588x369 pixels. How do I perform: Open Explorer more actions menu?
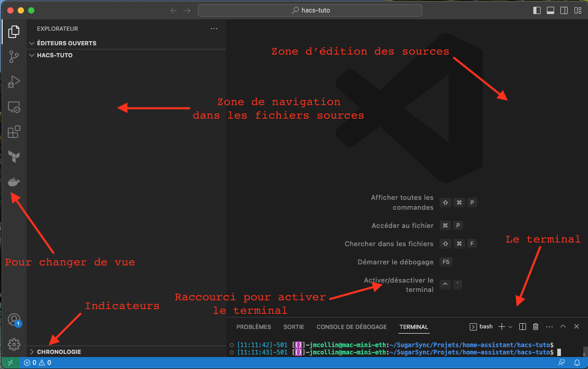tap(214, 29)
